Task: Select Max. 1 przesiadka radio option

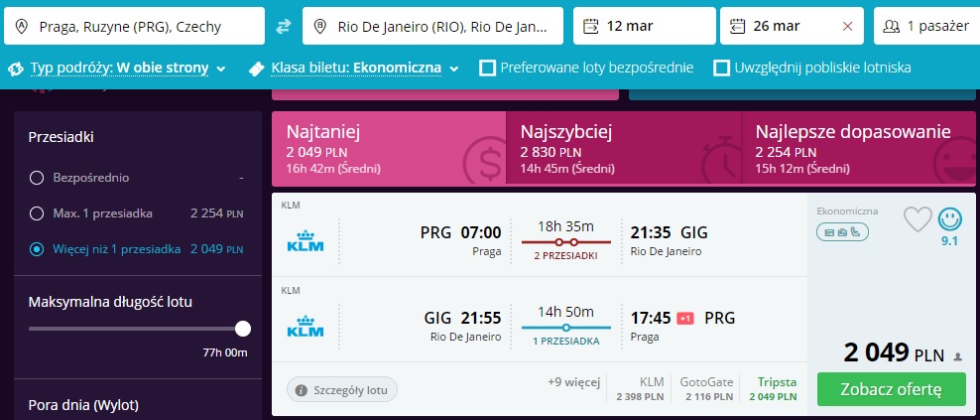Action: (x=37, y=214)
